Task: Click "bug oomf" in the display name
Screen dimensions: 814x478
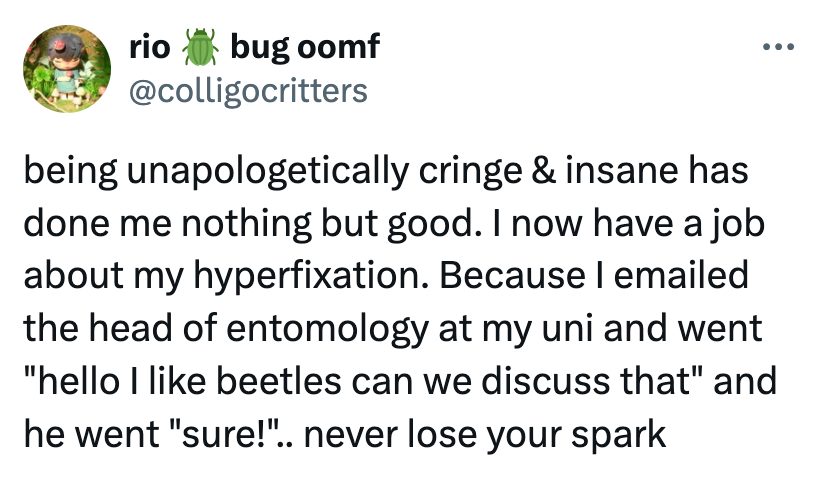Action: coord(303,47)
